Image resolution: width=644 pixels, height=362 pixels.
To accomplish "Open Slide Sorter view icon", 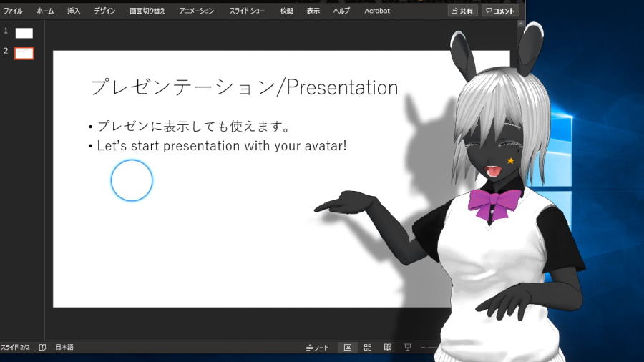I will [368, 347].
